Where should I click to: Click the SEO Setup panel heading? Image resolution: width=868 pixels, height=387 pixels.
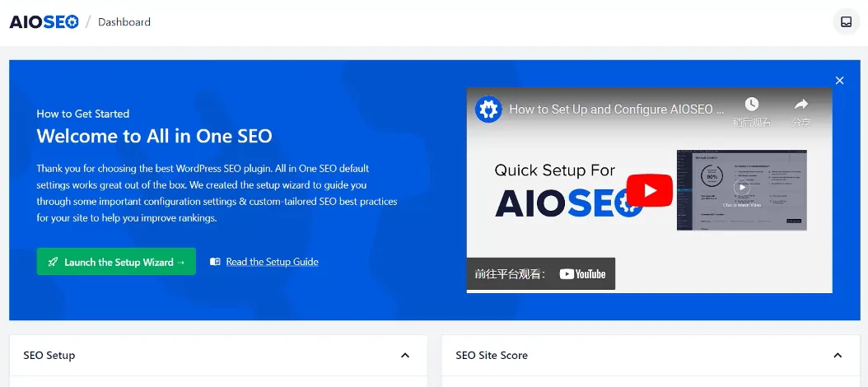click(x=49, y=356)
